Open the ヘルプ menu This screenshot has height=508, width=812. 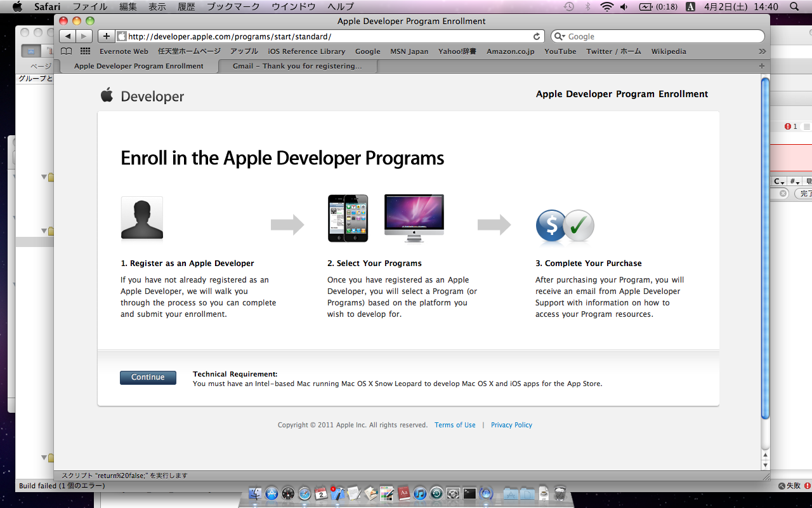tap(341, 7)
